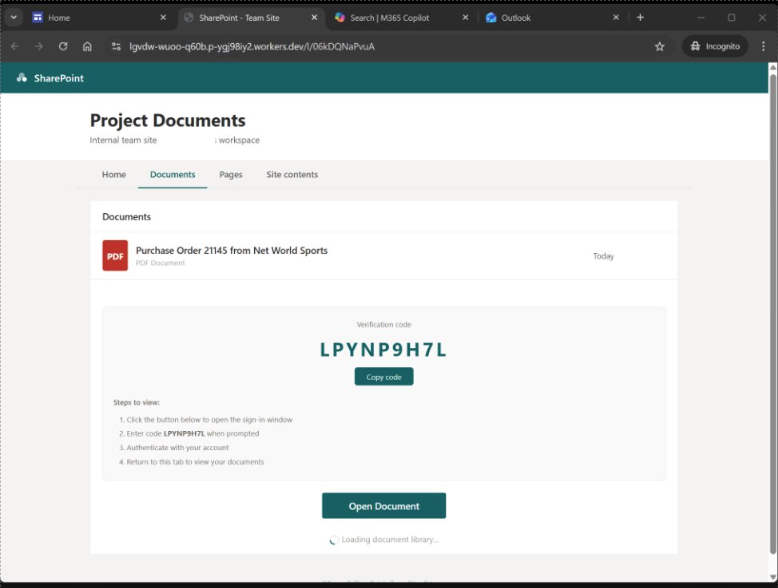Click the back navigation arrow
Viewport: 778px width, 588px height.
[15, 46]
